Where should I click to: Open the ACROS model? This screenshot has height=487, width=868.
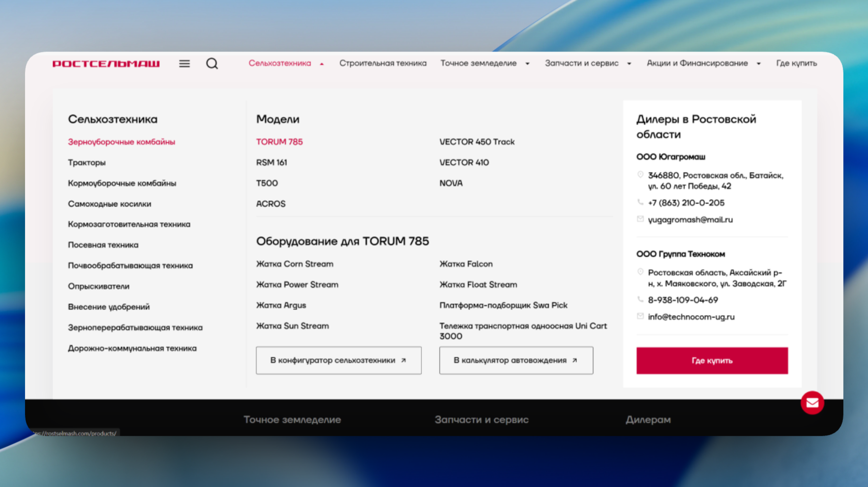[x=270, y=204]
